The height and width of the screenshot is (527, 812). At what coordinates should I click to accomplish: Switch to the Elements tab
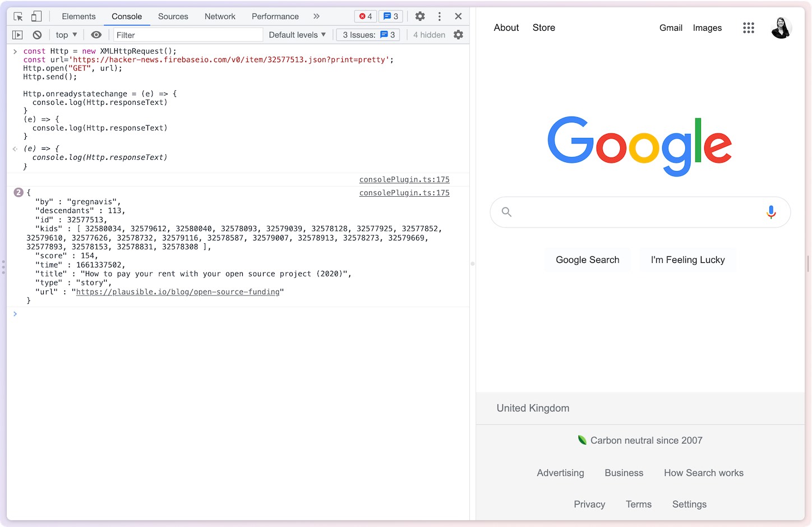pos(79,16)
